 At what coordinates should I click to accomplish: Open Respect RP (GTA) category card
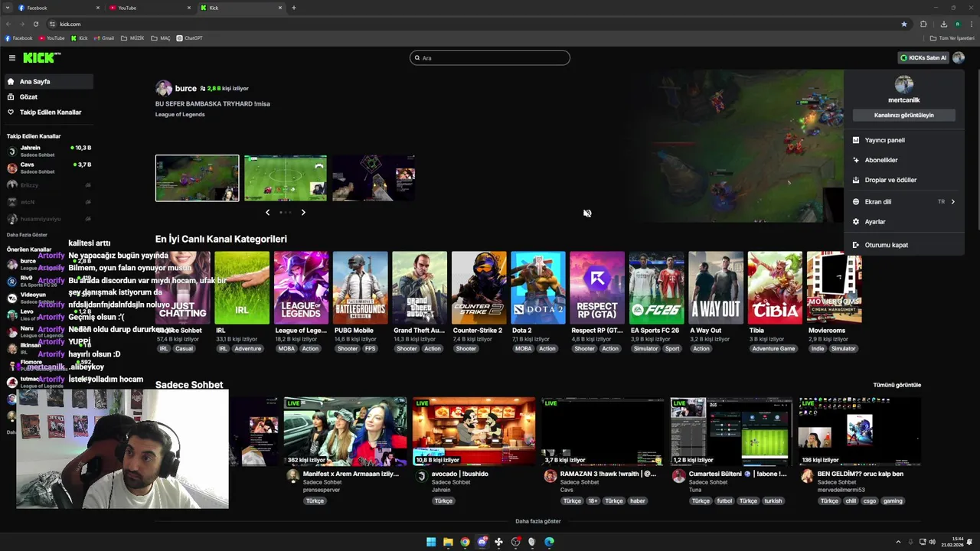point(597,288)
